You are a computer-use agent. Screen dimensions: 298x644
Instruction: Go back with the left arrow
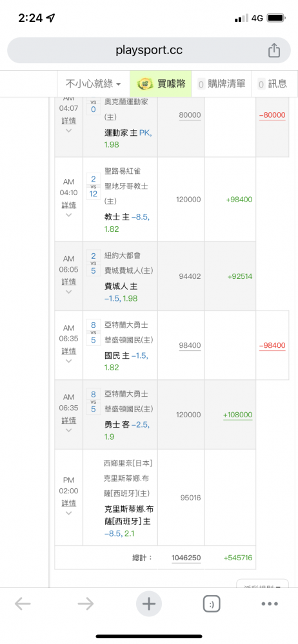pyautogui.click(x=23, y=604)
